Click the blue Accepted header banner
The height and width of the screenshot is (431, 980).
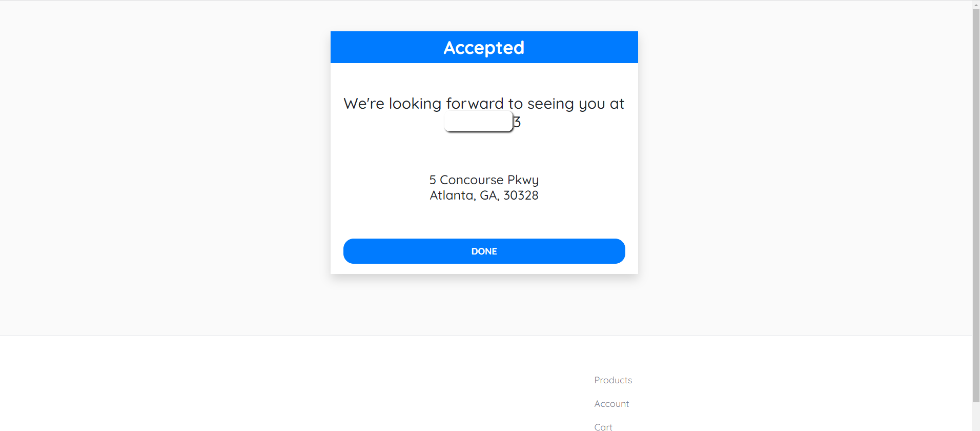pyautogui.click(x=484, y=47)
